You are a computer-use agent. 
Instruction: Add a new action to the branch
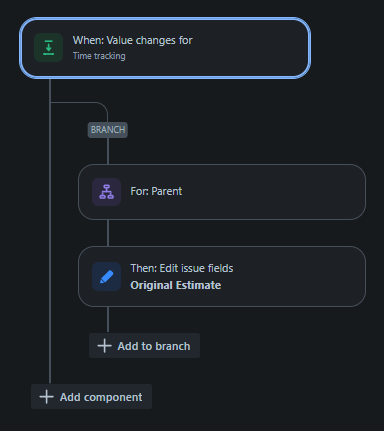[x=144, y=346]
